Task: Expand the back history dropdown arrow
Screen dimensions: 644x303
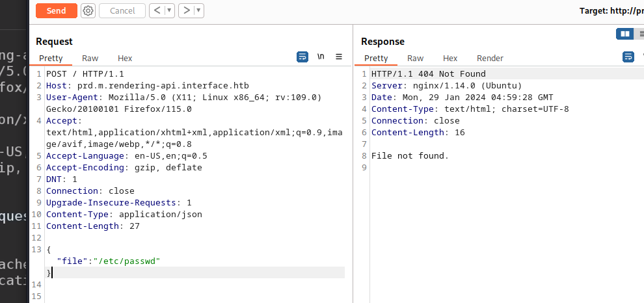Action: tap(168, 10)
